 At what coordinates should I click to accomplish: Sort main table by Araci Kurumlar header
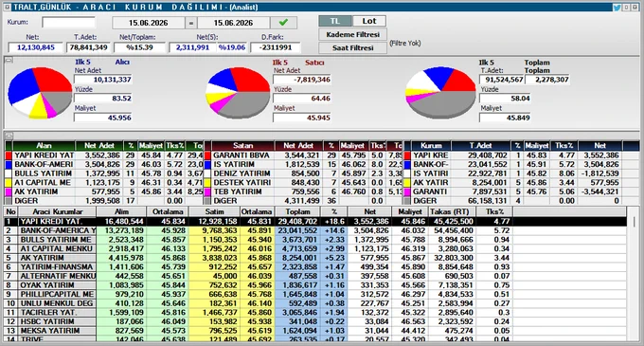[x=58, y=211]
